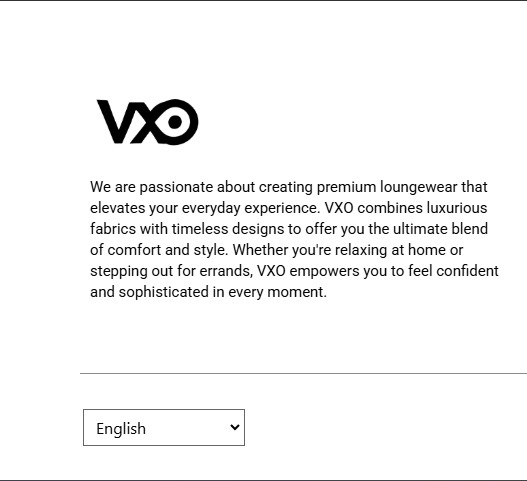
Task: Click the letter V in the logo
Action: (116, 122)
